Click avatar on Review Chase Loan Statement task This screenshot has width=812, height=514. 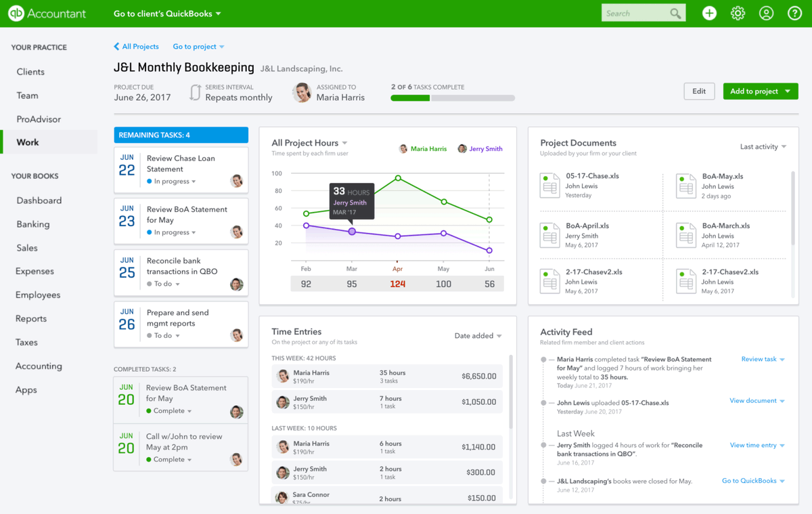click(x=236, y=181)
